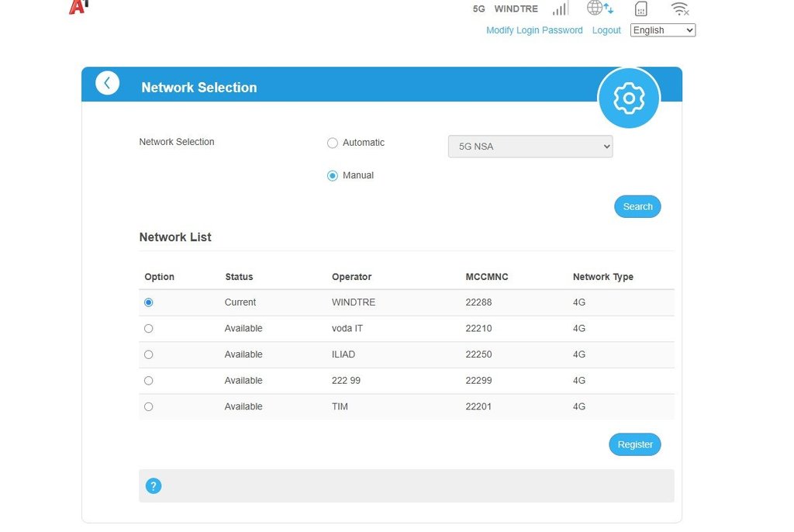794x532 pixels.
Task: Select Automatic network selection
Action: click(333, 143)
